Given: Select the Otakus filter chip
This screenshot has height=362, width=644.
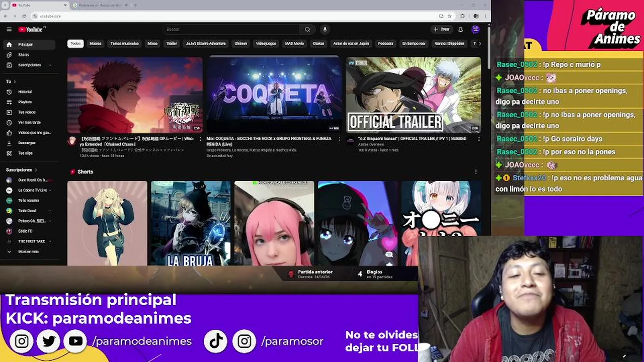Looking at the screenshot, I should pos(318,44).
